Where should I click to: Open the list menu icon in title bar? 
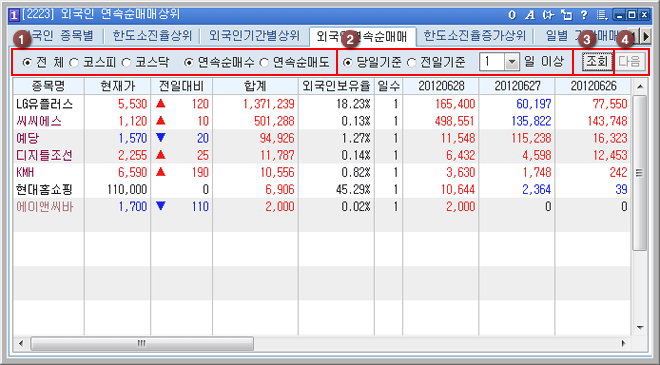pos(602,15)
